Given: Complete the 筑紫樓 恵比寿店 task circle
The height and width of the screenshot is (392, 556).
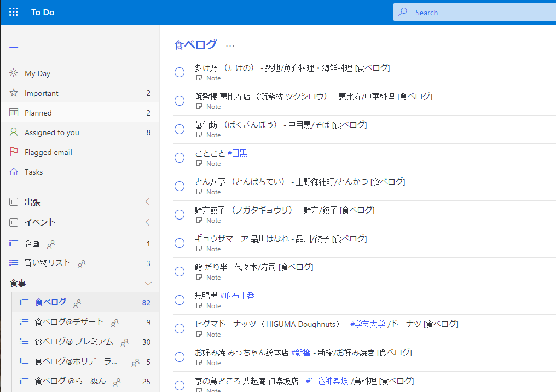Looking at the screenshot, I should coord(179,101).
